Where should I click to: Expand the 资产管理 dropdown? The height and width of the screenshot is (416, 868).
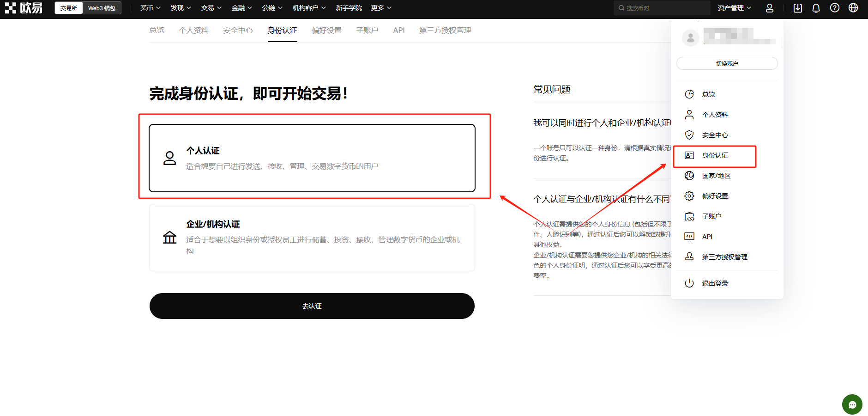[734, 8]
